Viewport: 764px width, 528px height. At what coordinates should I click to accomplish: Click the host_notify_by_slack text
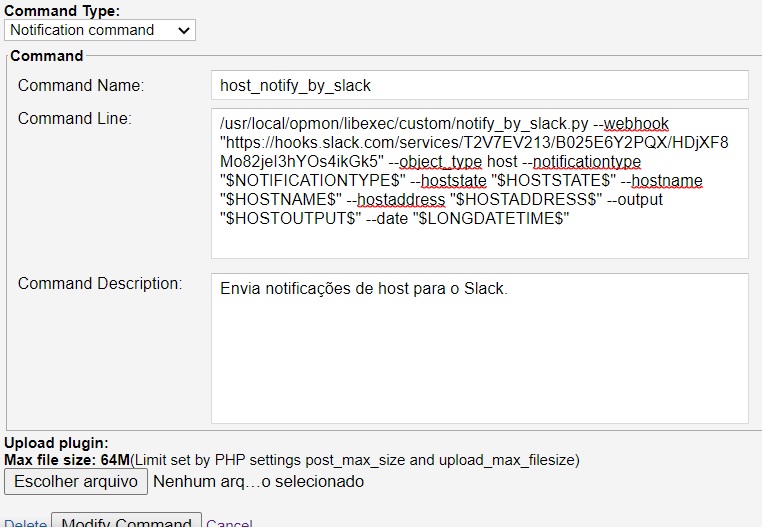coord(295,85)
